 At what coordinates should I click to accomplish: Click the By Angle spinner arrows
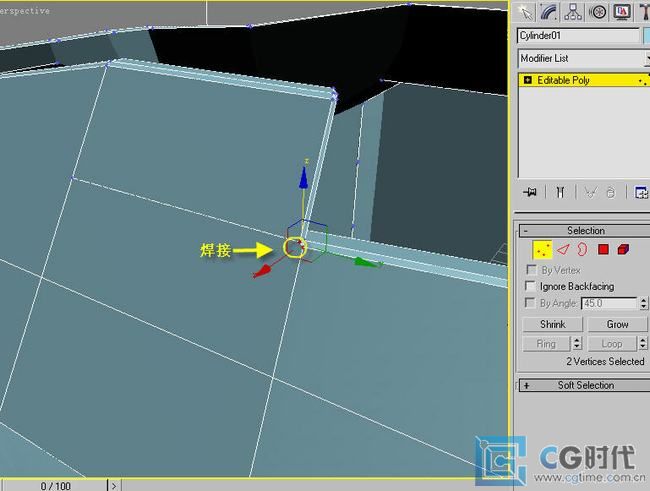(x=643, y=303)
